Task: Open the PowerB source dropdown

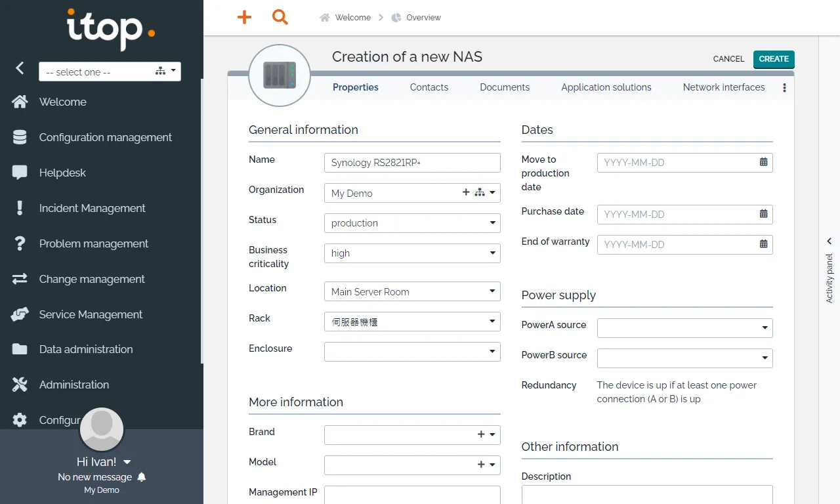Action: coord(684,358)
